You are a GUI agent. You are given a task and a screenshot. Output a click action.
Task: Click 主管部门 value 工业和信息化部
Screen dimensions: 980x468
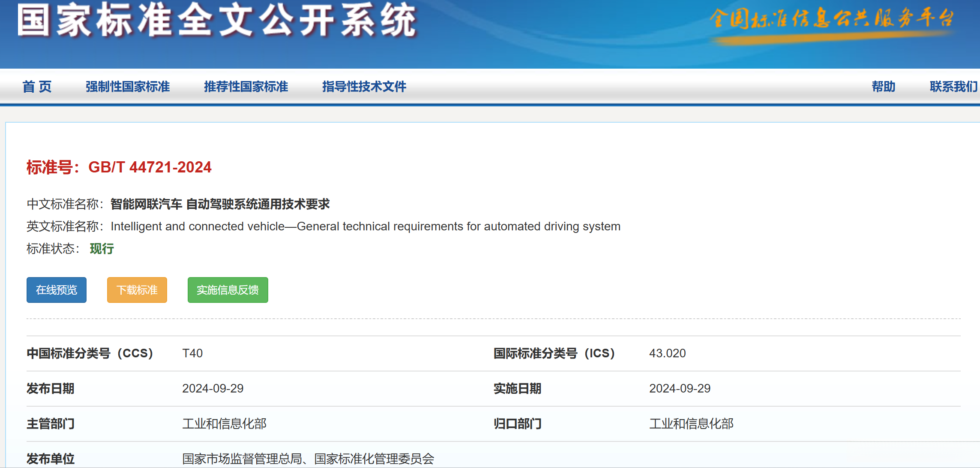click(x=224, y=424)
